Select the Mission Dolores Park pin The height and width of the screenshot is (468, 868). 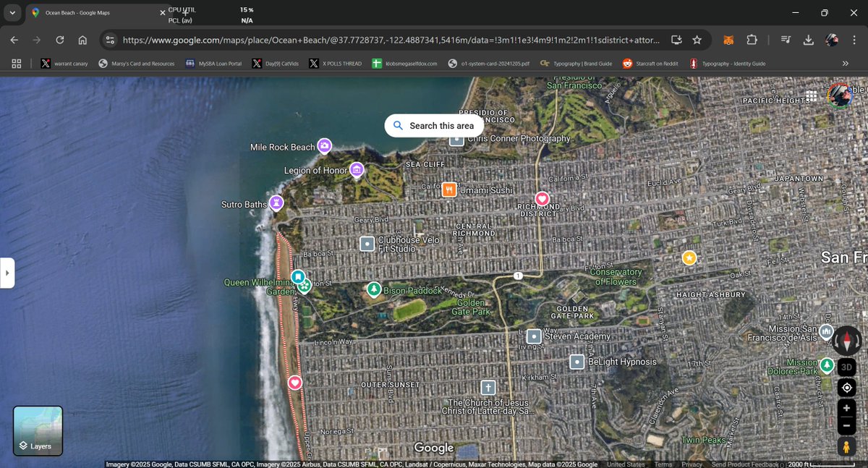pyautogui.click(x=827, y=365)
